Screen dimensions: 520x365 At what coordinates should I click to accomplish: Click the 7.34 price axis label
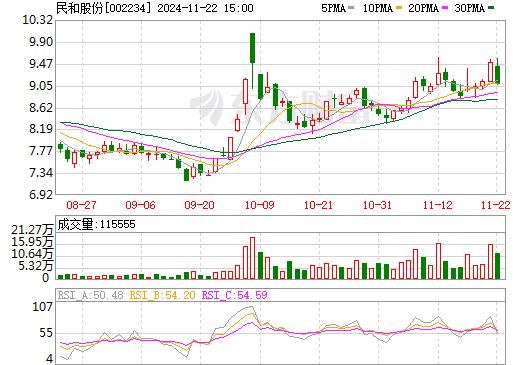click(x=41, y=173)
